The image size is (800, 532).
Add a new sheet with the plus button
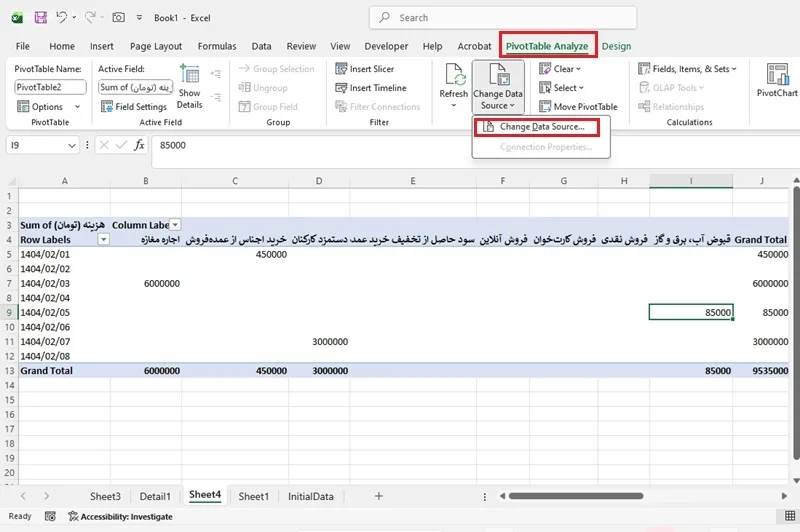(x=379, y=496)
